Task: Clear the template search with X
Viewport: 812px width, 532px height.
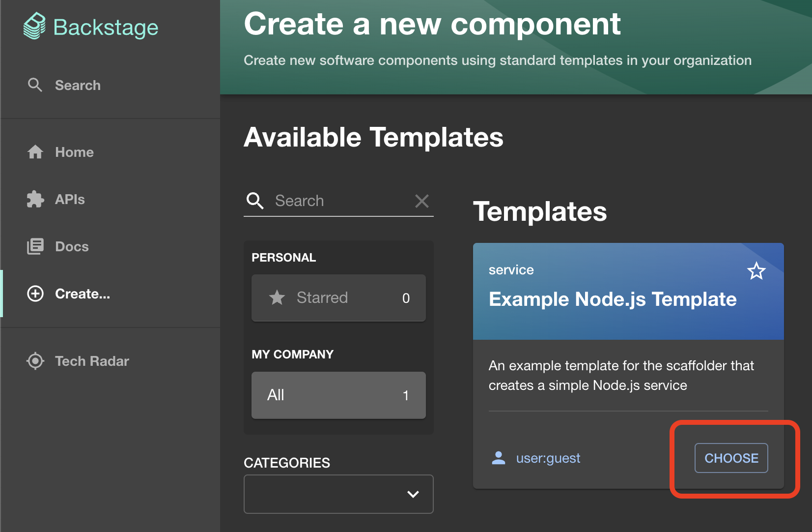Action: tap(422, 201)
